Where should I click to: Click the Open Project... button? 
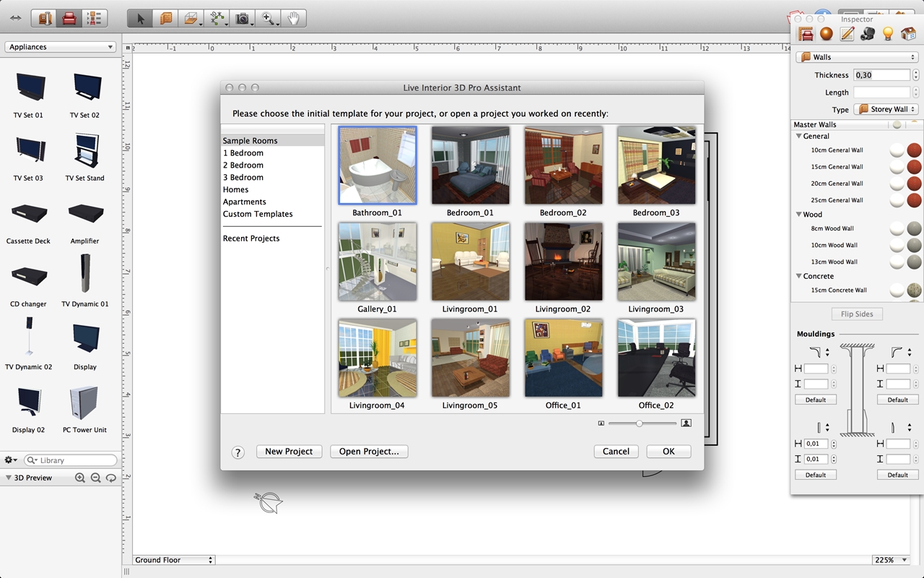pos(369,452)
